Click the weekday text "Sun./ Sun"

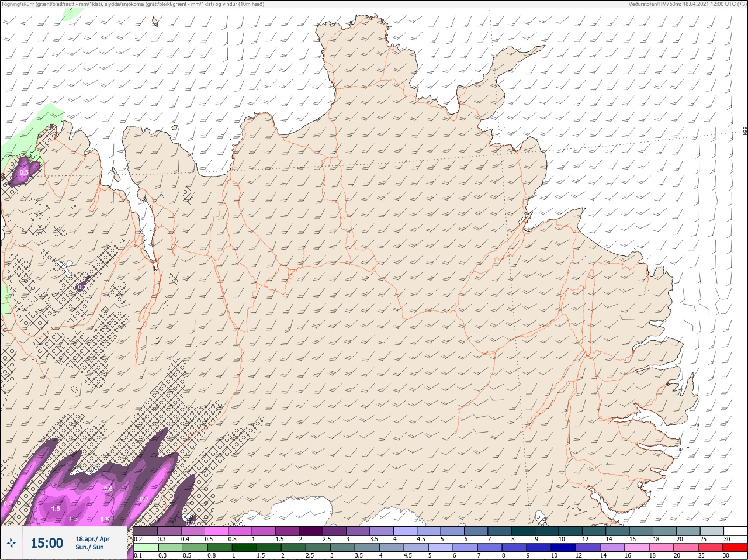[x=89, y=547]
